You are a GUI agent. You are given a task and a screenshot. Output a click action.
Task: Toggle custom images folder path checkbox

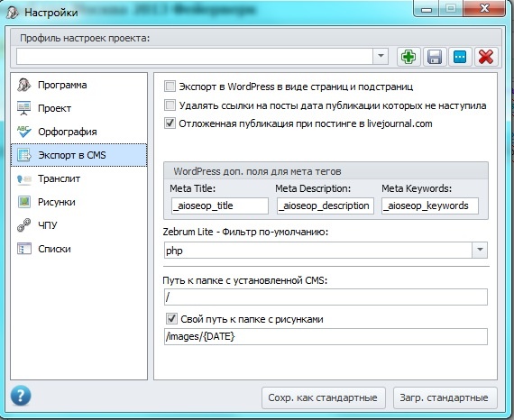pyautogui.click(x=171, y=318)
